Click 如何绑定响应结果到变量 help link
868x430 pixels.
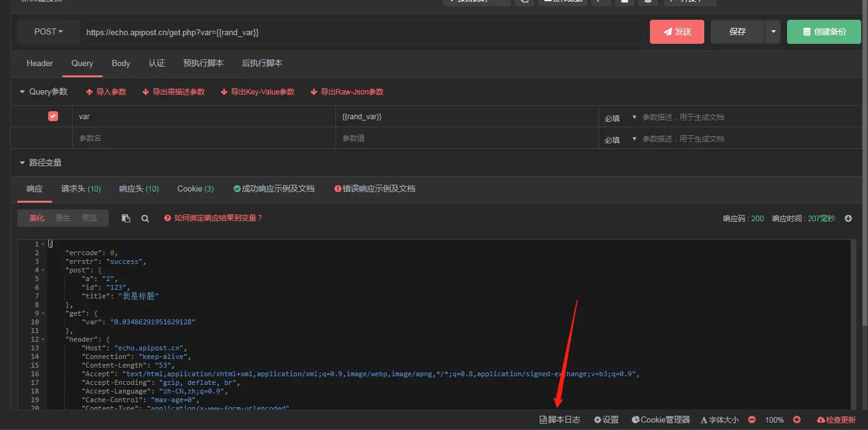click(214, 218)
